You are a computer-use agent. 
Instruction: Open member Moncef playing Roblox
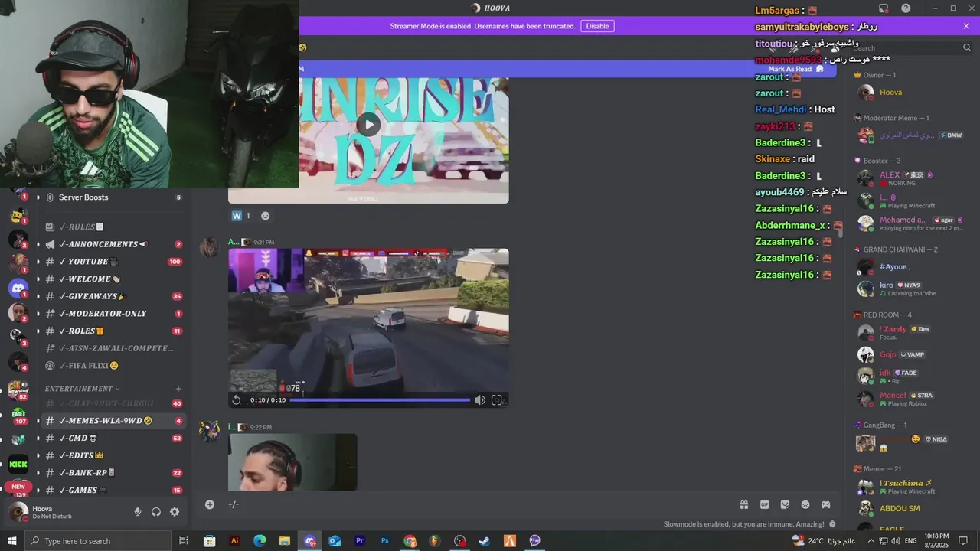(x=911, y=399)
